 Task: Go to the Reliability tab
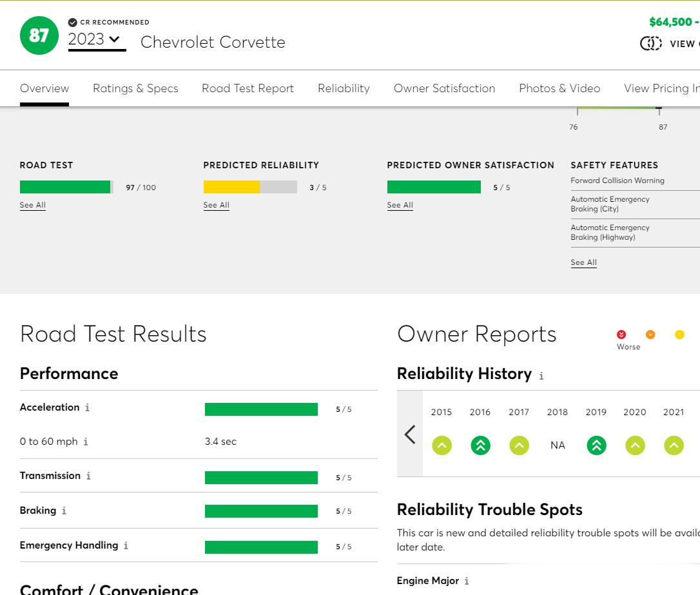(344, 88)
